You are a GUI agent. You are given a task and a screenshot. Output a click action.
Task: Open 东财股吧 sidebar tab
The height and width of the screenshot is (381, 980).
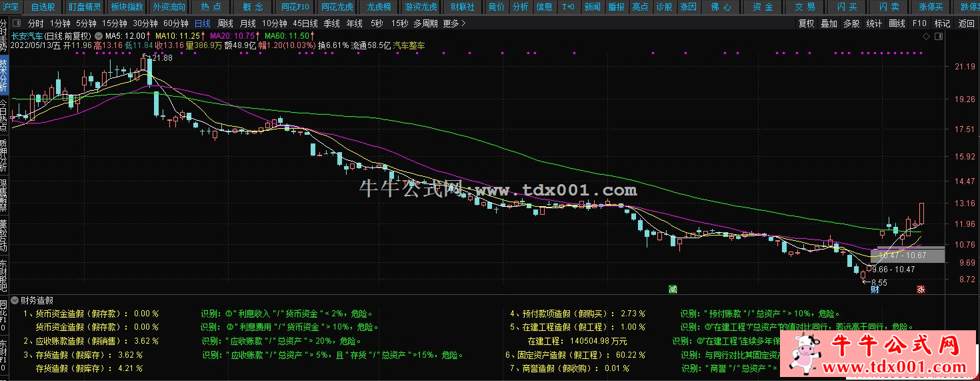pyautogui.click(x=4, y=275)
